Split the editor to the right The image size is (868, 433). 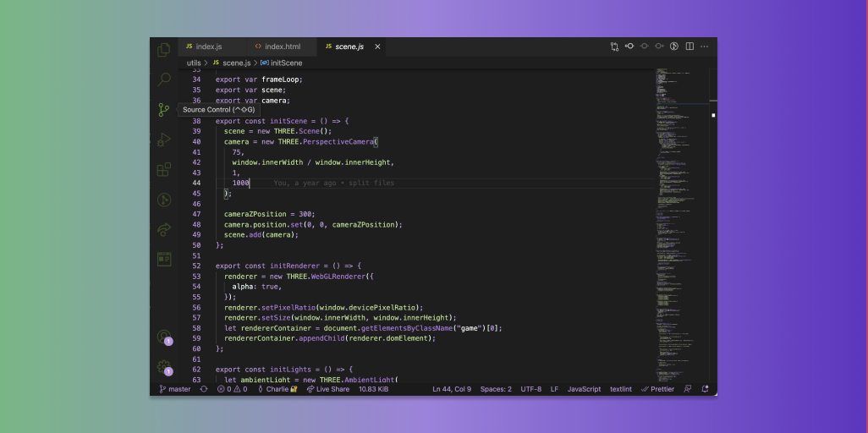(689, 47)
